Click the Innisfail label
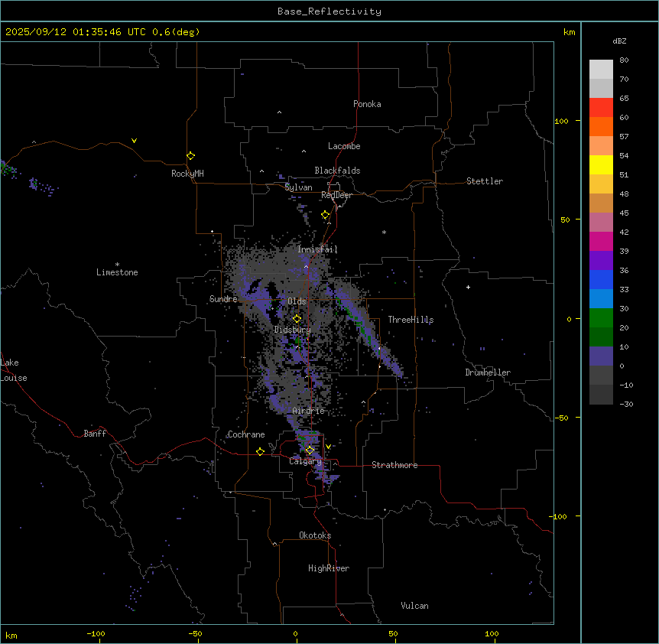 317,249
